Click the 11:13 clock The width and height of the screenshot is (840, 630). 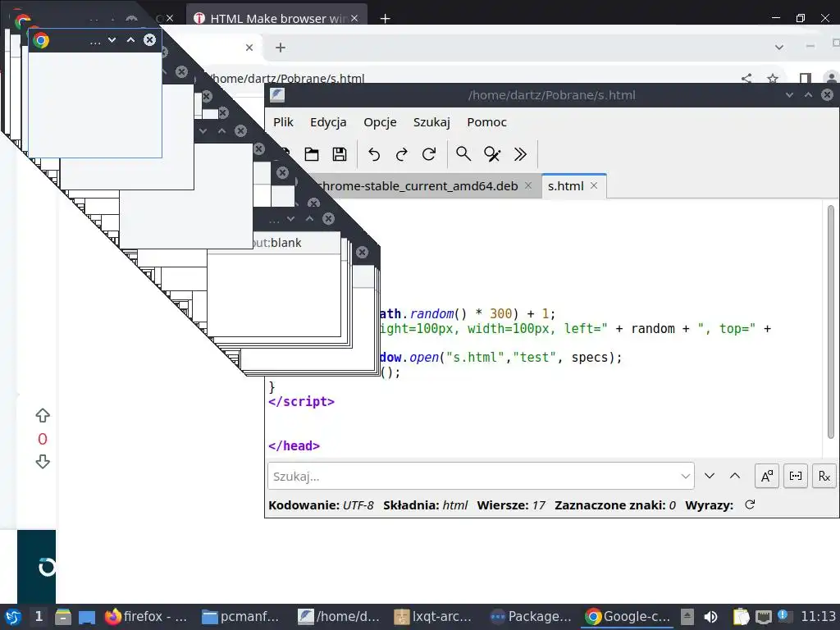click(818, 617)
